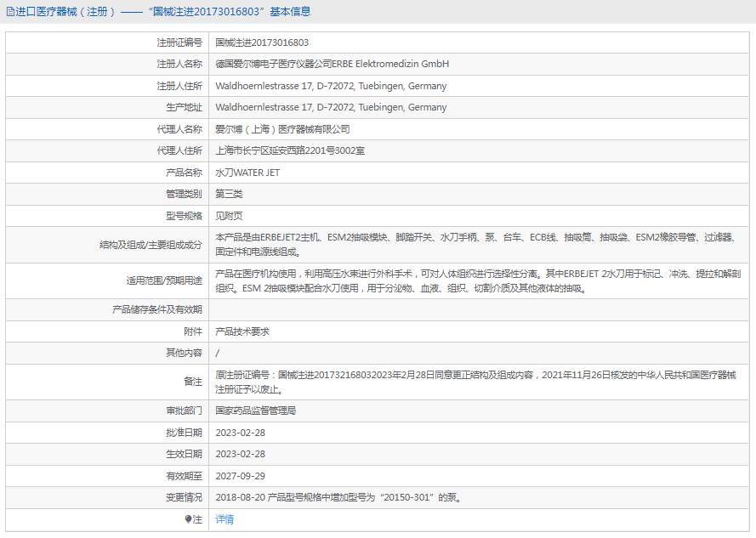756x538 pixels.
Task: Select agent name 爱尔博（上海）医疗器械有限公司
Action: [282, 129]
